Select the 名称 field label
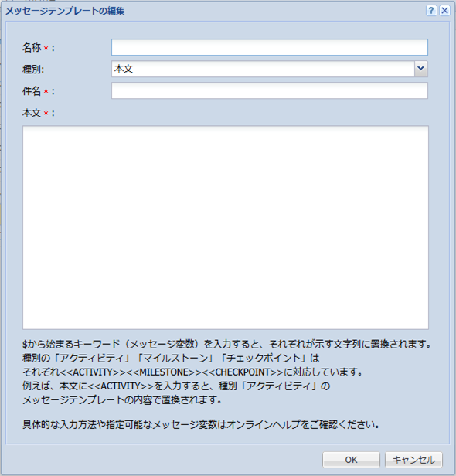Screen dimensions: 456x476 [x=32, y=48]
